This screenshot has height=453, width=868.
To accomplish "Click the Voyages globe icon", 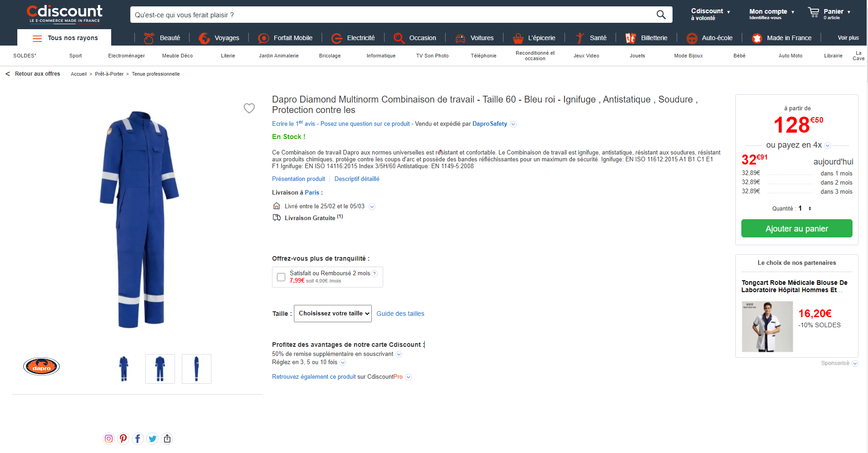I will click(204, 38).
